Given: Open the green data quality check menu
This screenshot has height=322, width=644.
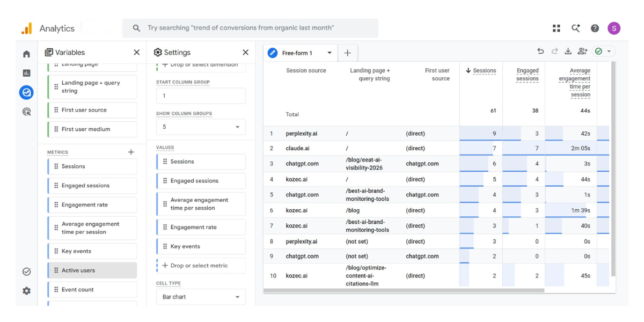Looking at the screenshot, I should (x=603, y=51).
